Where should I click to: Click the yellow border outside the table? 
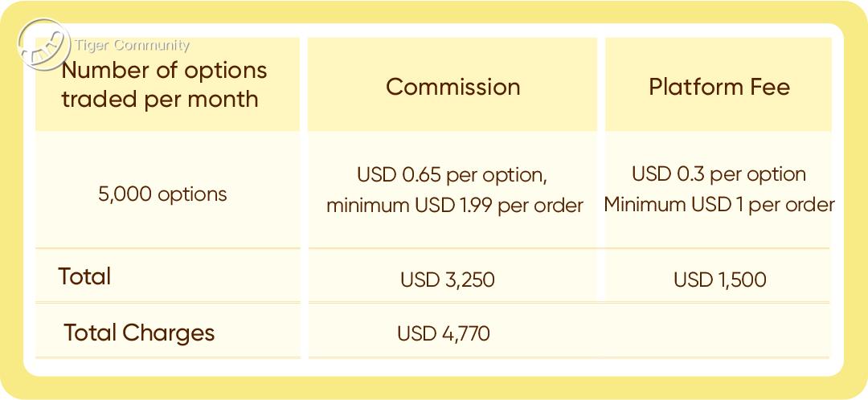point(434,387)
